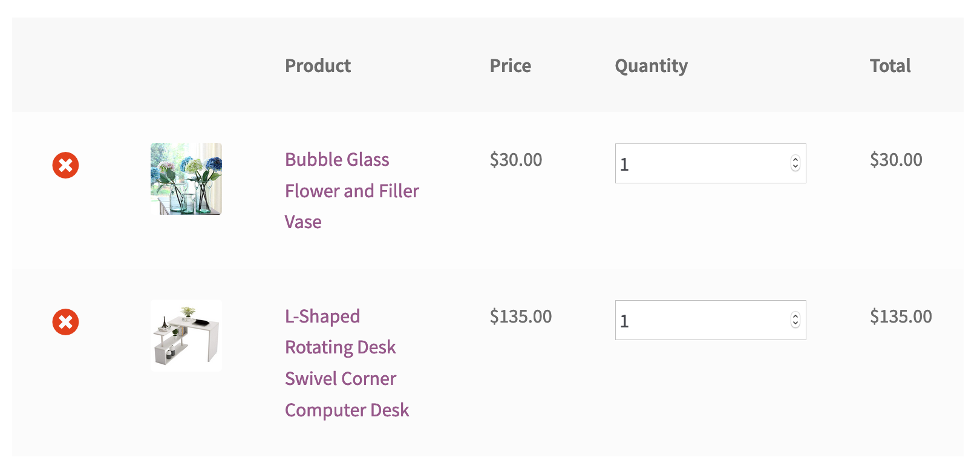Click the Product column header
Viewport: 980px width, 466px height.
click(318, 66)
